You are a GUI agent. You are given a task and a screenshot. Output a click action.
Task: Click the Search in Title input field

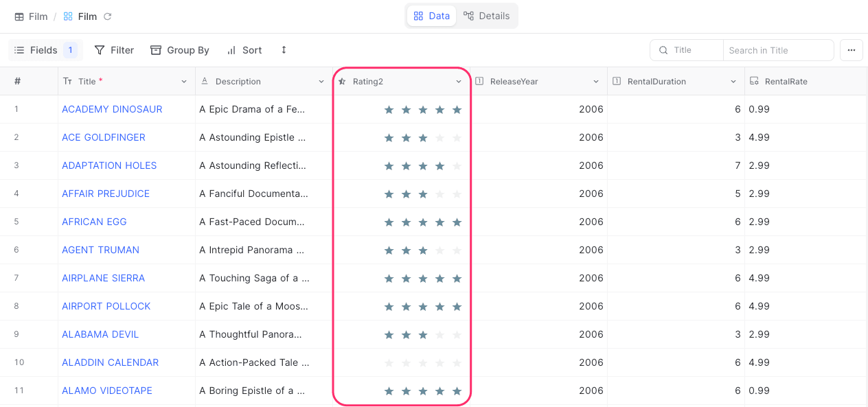[777, 50]
